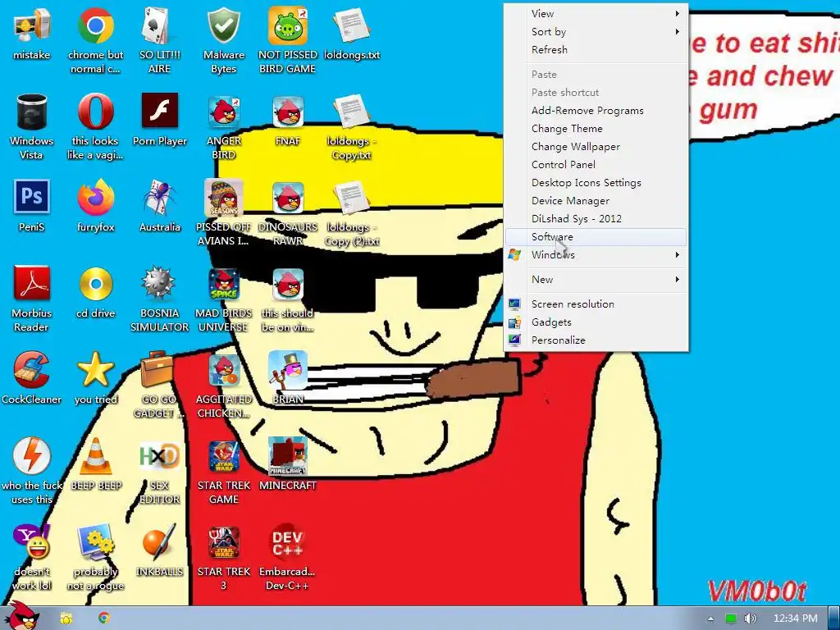Screen dimensions: 840x630
Task: Open the pinned folder taskbar icon
Action: click(66, 619)
